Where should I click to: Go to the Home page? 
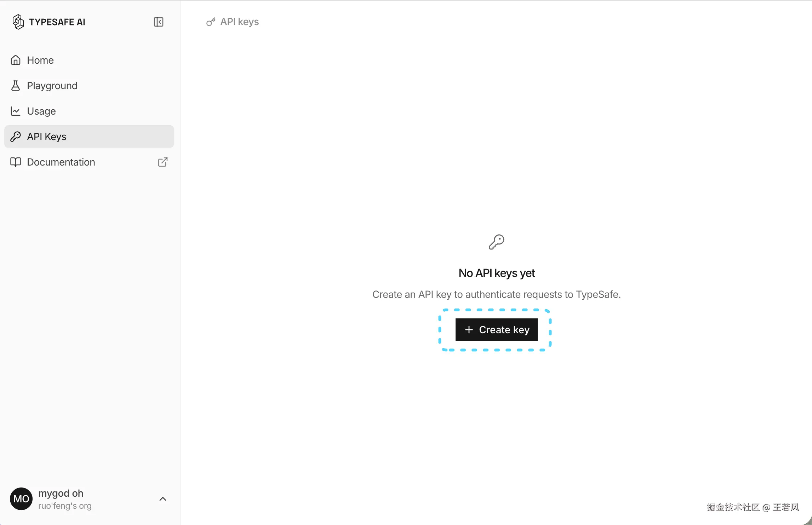tap(89, 60)
